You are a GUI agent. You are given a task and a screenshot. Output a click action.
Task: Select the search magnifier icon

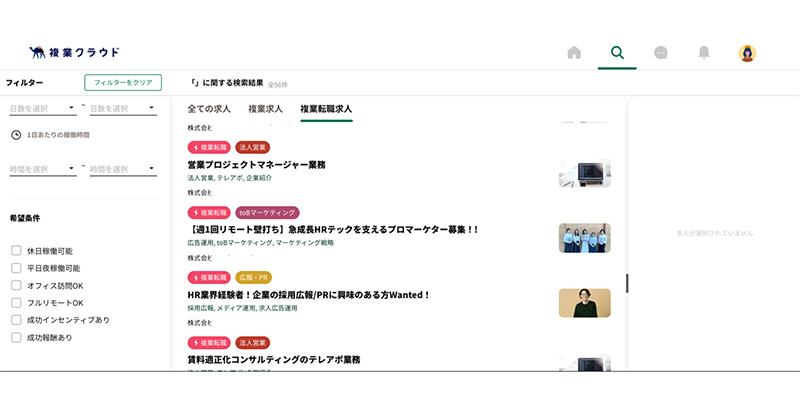tap(617, 53)
